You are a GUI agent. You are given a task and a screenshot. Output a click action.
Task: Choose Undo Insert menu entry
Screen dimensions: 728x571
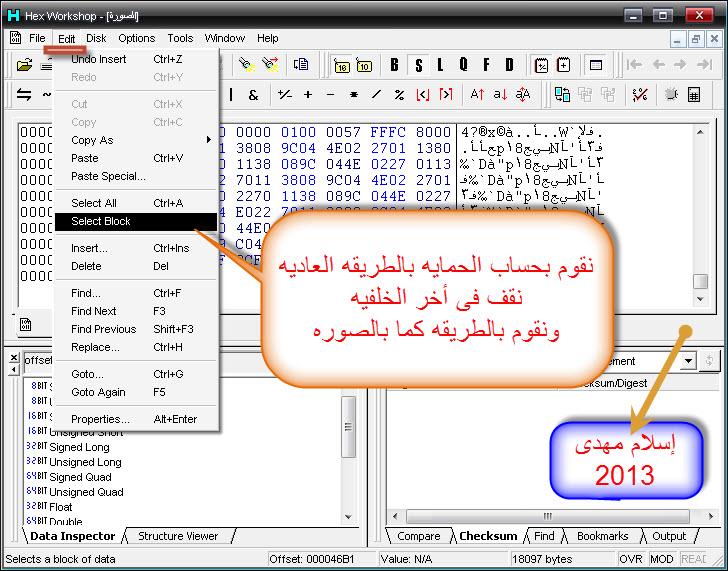point(136,59)
